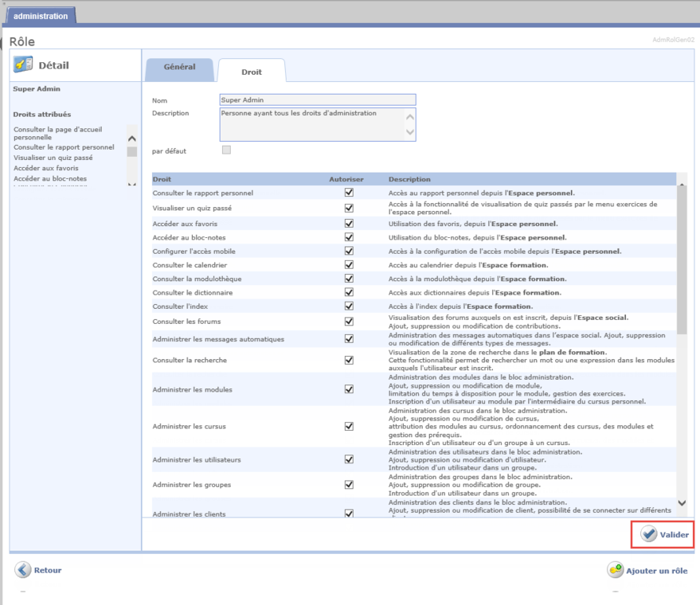
Task: Select the Droit tab
Action: pyautogui.click(x=252, y=72)
